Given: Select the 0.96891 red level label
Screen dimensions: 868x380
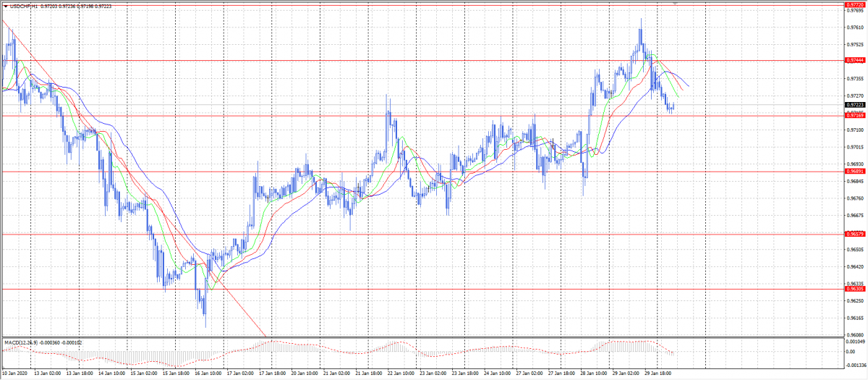Looking at the screenshot, I should [x=854, y=172].
